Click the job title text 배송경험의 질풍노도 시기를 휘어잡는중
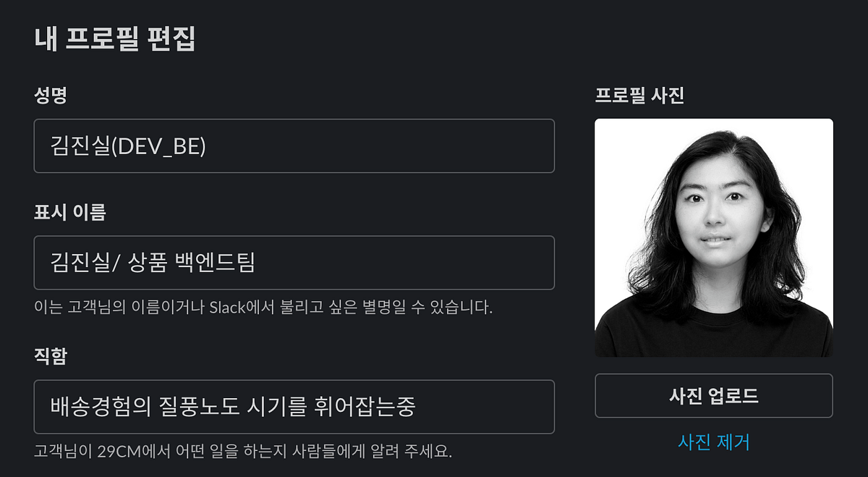Viewport: 868px width, 477px height. [224, 407]
